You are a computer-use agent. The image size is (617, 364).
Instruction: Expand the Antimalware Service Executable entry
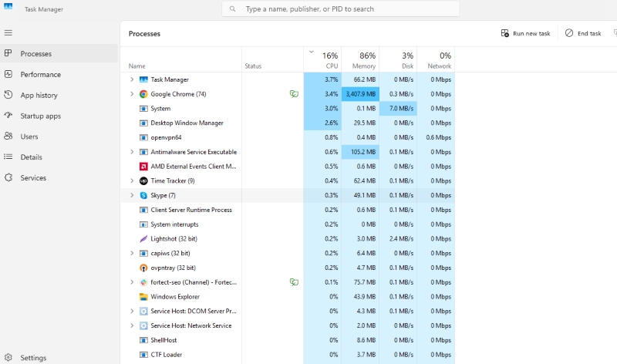pyautogui.click(x=132, y=152)
